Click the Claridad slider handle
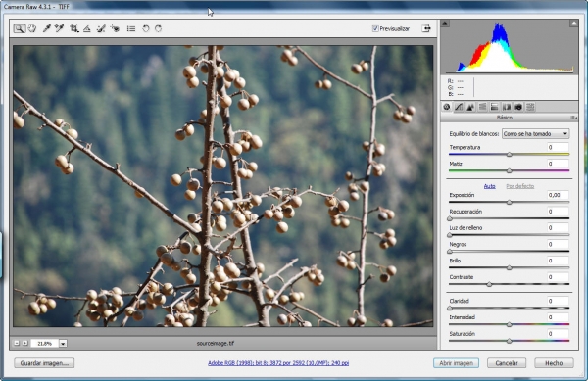This screenshot has width=588, height=381. tap(450, 309)
